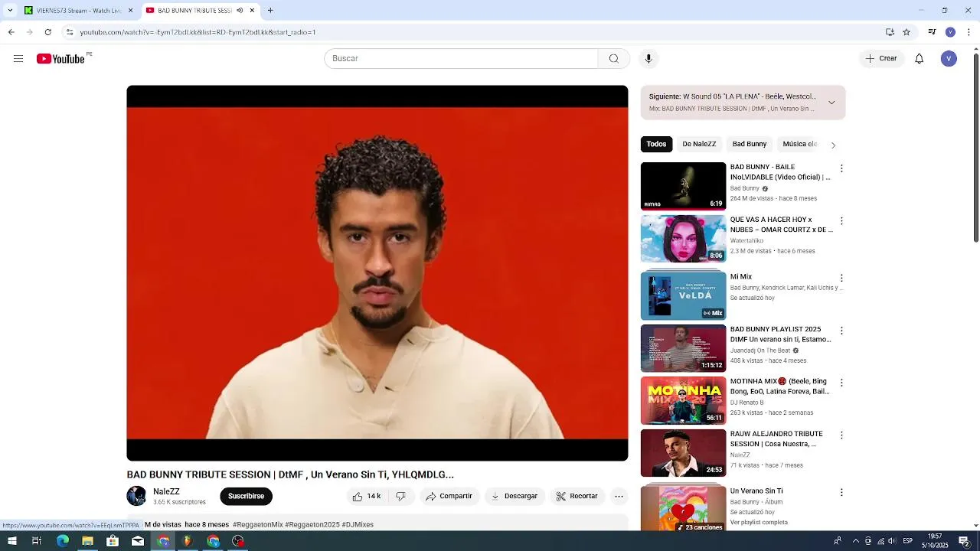The image size is (980, 551).
Task: Show more filter chips with arrow
Action: (x=833, y=145)
